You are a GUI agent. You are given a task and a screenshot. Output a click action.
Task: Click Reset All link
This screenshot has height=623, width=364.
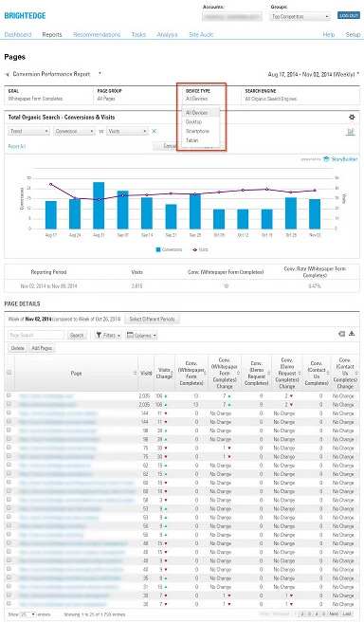click(17, 146)
